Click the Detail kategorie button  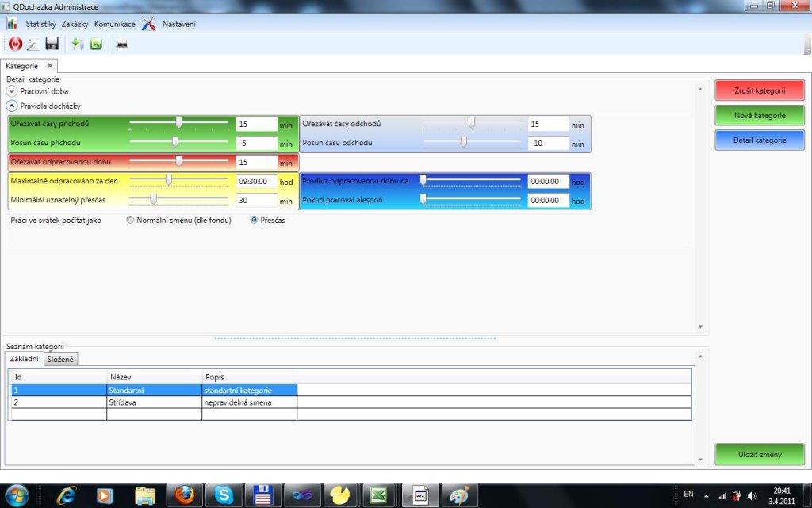click(760, 140)
